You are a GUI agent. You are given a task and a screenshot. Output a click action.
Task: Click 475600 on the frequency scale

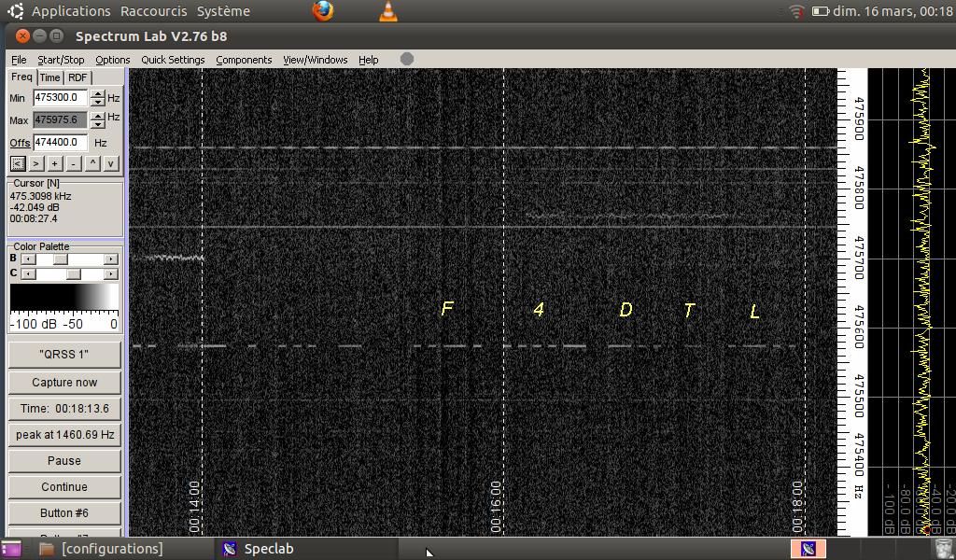click(859, 328)
